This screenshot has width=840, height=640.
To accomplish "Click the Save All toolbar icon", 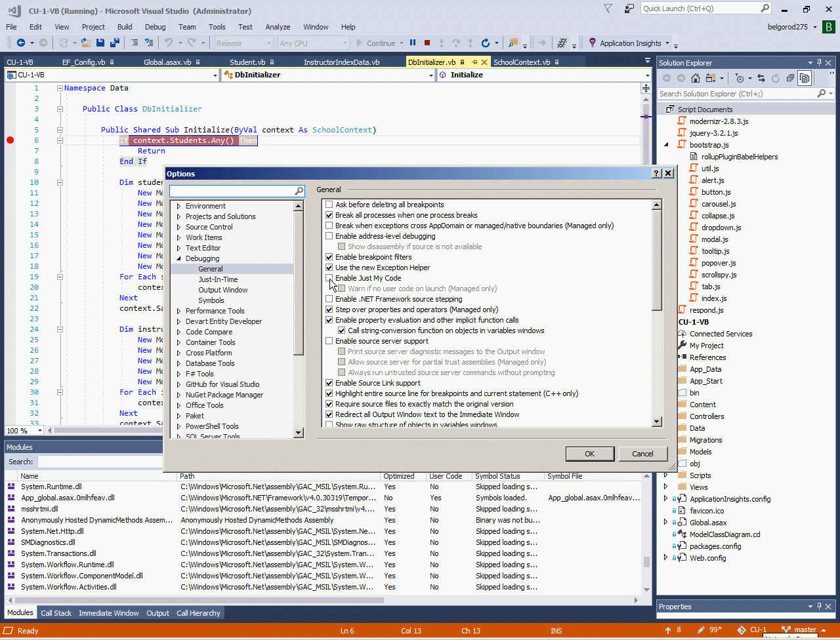I will coord(114,43).
